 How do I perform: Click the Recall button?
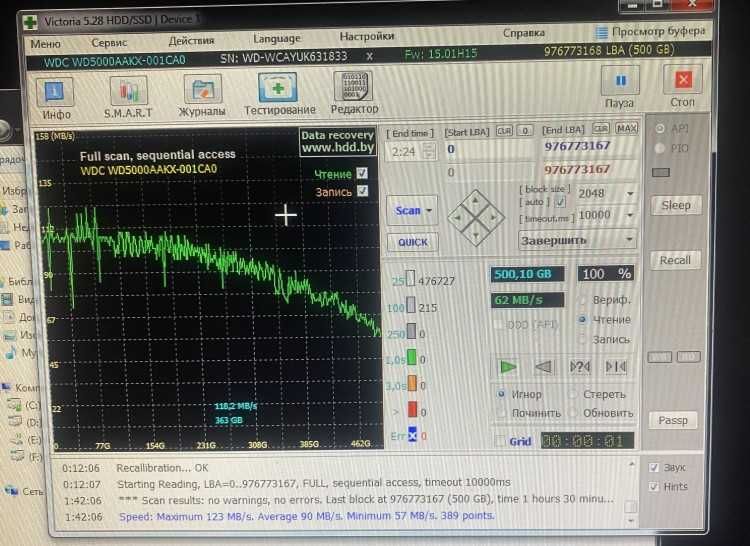(x=675, y=261)
